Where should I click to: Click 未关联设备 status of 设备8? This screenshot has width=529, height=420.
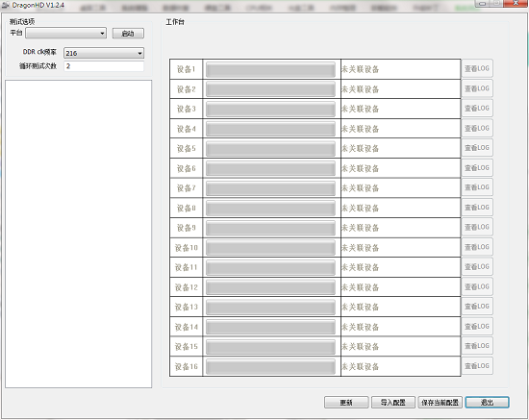click(361, 208)
